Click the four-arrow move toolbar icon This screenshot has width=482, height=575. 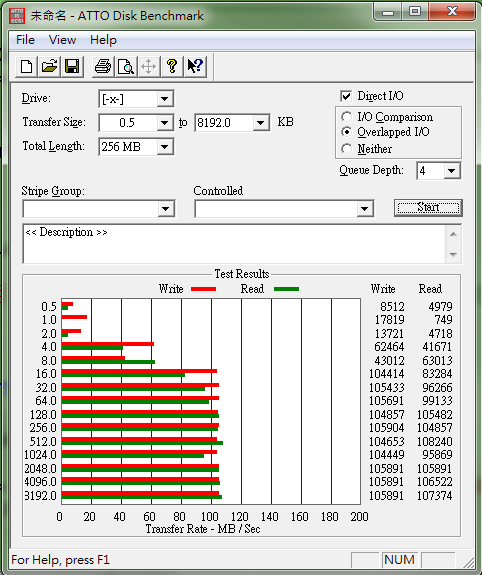[149, 67]
